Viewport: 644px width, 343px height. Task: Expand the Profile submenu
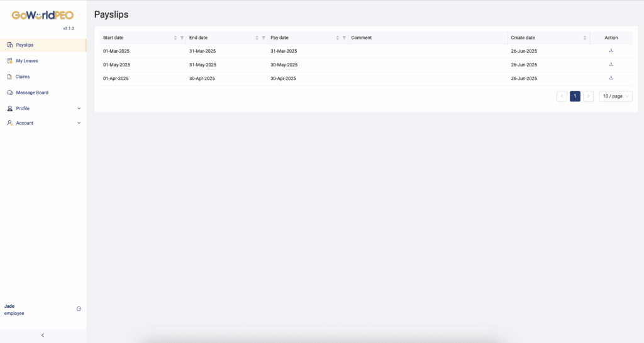pos(79,108)
